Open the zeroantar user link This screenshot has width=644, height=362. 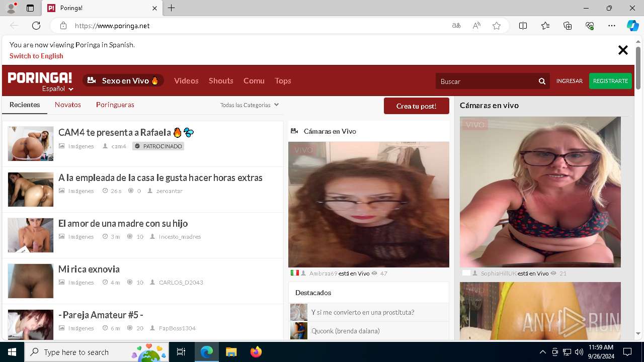click(169, 191)
